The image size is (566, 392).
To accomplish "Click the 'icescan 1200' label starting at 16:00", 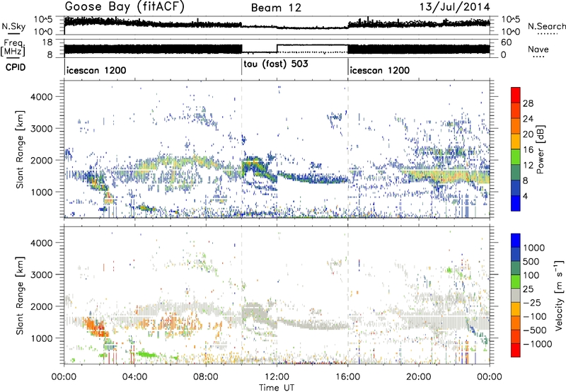I will (x=379, y=70).
